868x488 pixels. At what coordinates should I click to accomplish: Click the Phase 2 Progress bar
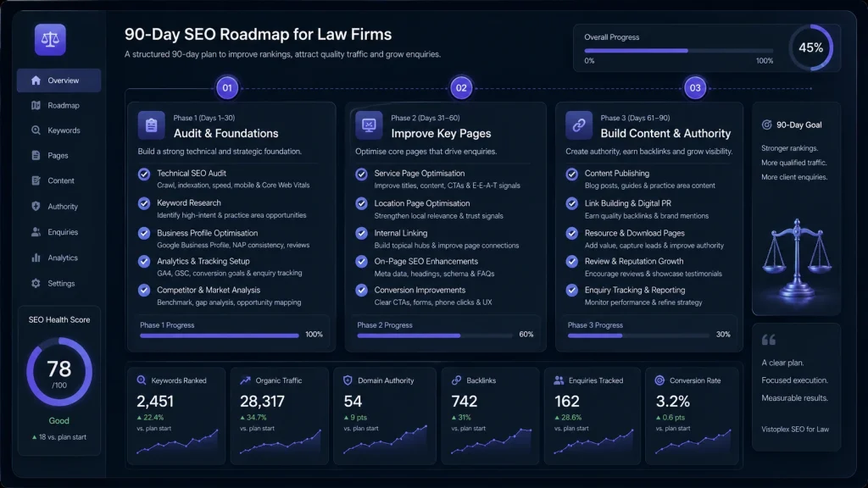pyautogui.click(x=435, y=335)
